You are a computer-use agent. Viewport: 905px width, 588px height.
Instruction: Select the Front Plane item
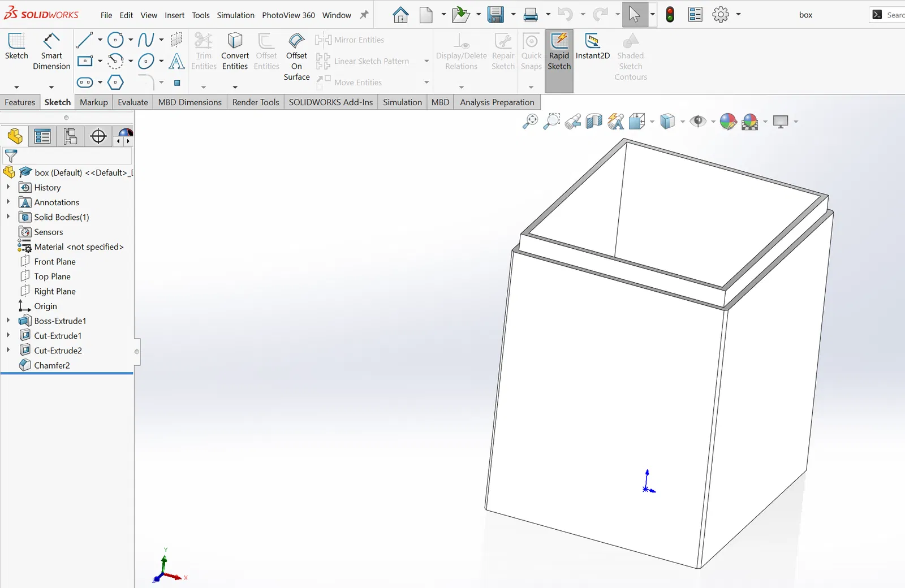tap(55, 261)
